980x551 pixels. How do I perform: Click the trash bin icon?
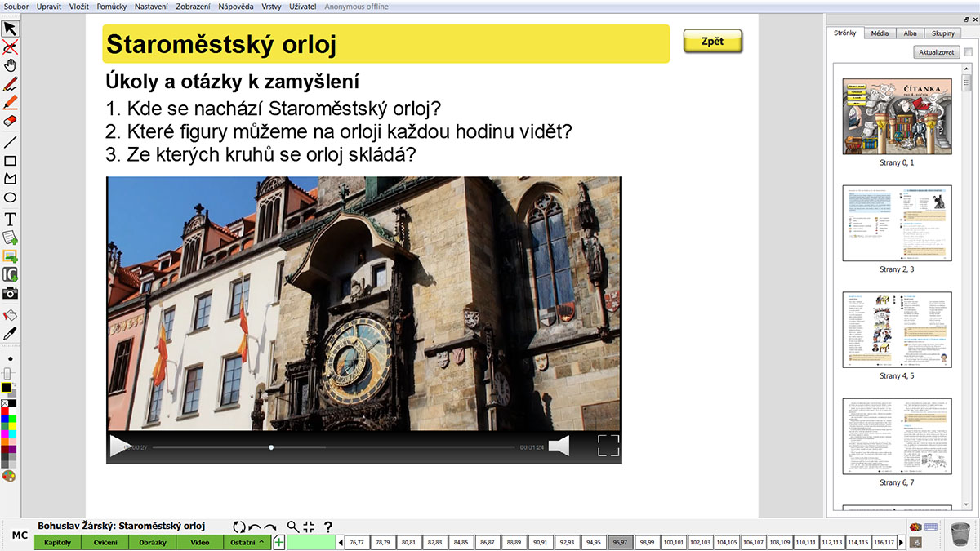tap(959, 534)
